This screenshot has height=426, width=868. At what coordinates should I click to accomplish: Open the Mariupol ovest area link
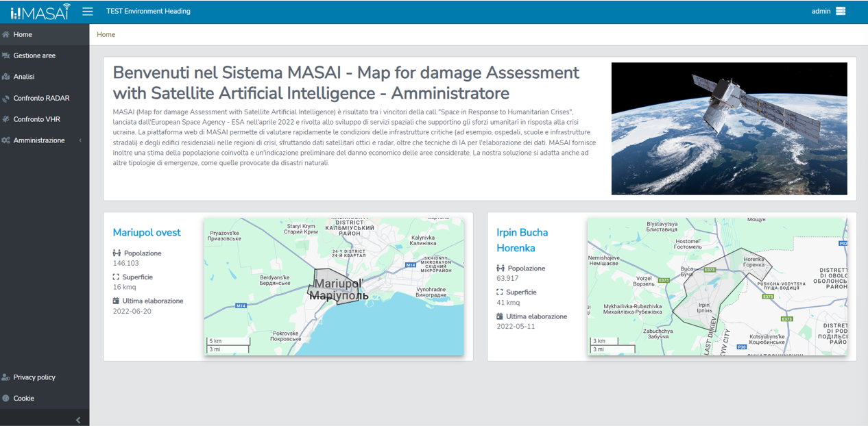147,233
